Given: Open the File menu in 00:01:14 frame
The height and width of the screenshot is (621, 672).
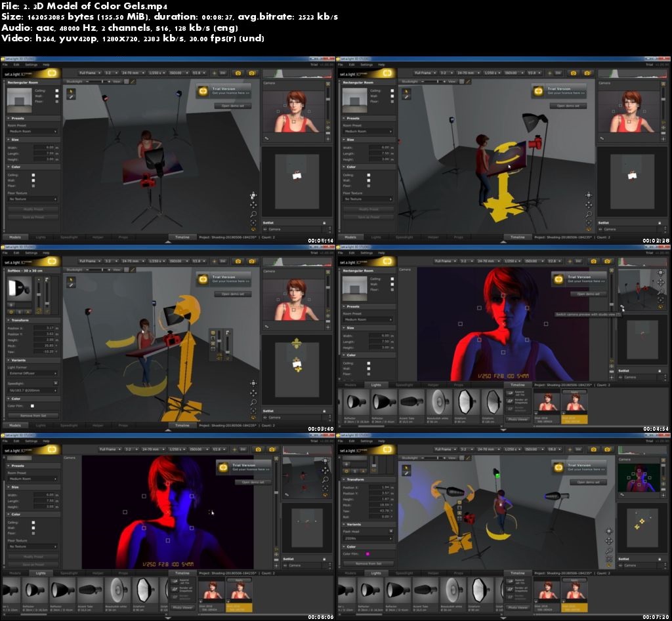Looking at the screenshot, I should click(x=5, y=65).
